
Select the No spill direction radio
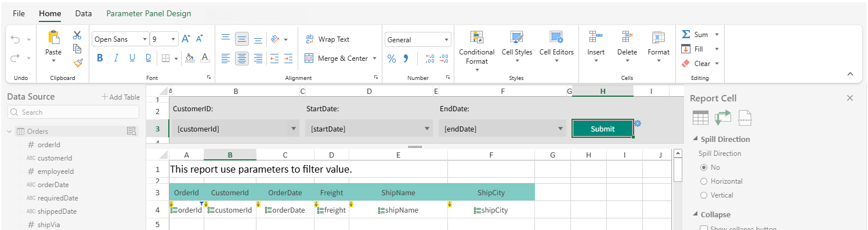point(704,167)
